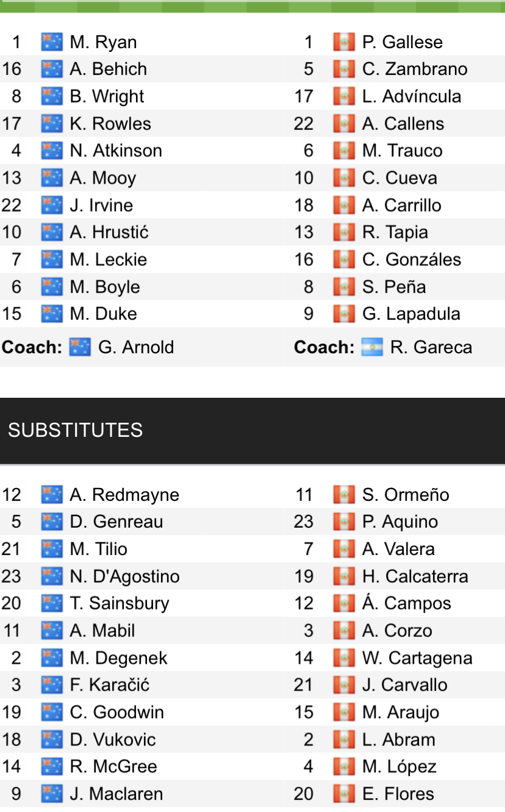Click the Peru flag beside E. Flores
The image size is (505, 812).
344,794
